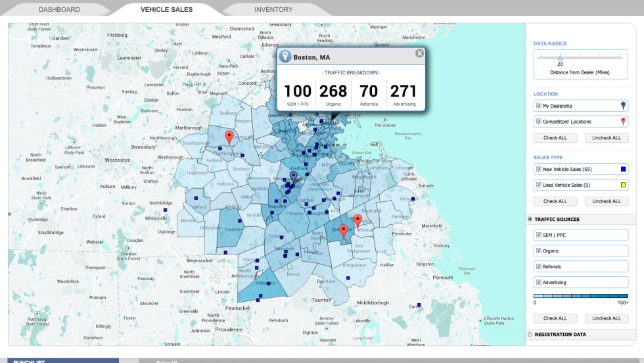Image resolution: width=644 pixels, height=363 pixels.
Task: Collapse the Traffic Sources section
Action: 530,220
